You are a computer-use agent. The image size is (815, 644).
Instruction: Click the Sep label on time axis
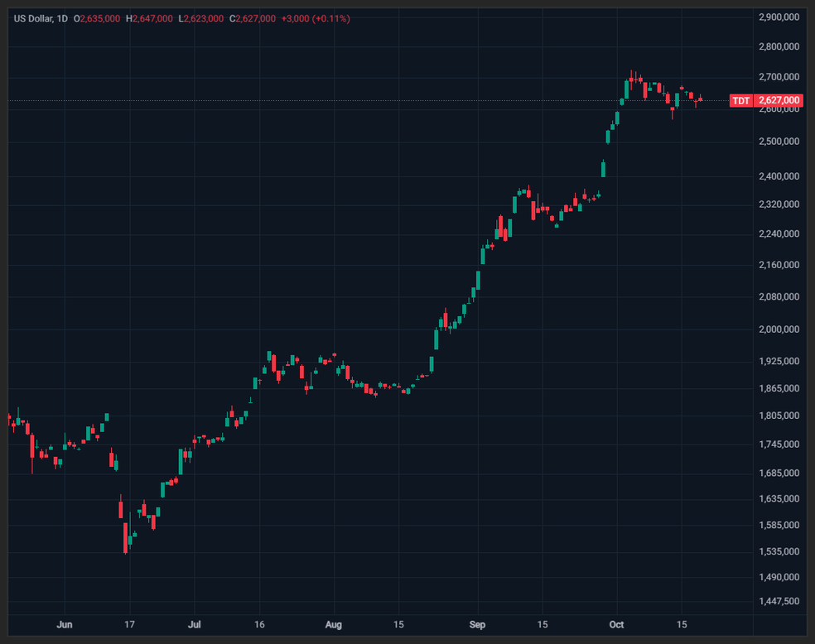[477, 624]
